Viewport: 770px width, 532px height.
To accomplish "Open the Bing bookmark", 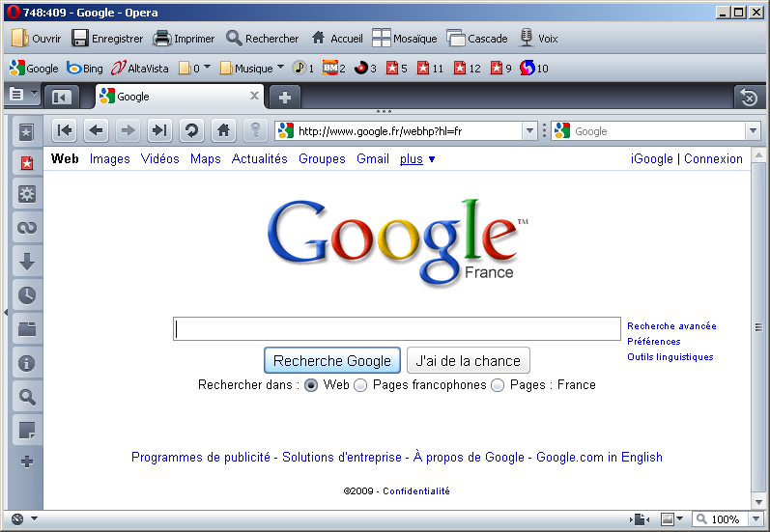I will point(85,69).
